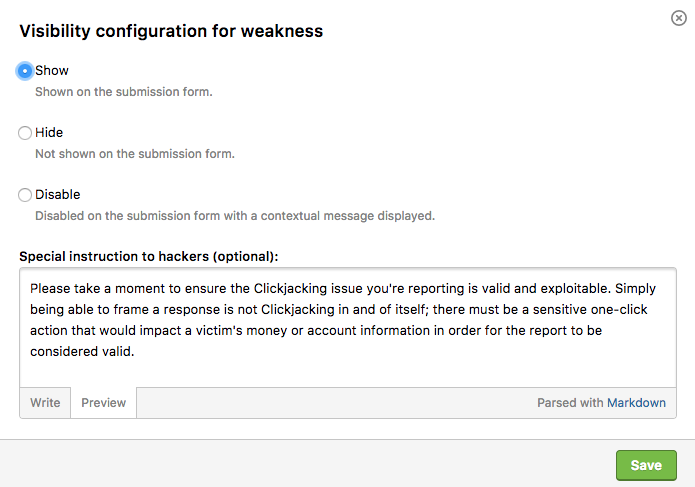Click "Not shown on the submission form." description
The width and height of the screenshot is (695, 487).
135,154
